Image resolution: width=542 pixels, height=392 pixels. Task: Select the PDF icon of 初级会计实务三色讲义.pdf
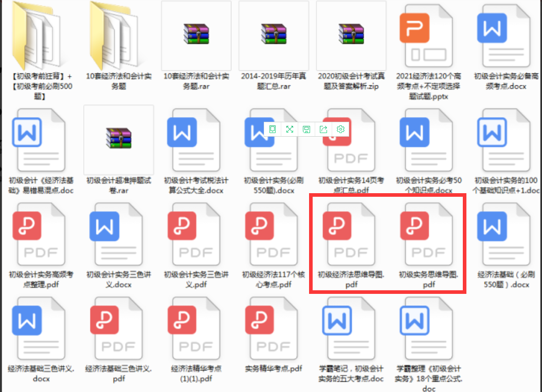(x=193, y=234)
